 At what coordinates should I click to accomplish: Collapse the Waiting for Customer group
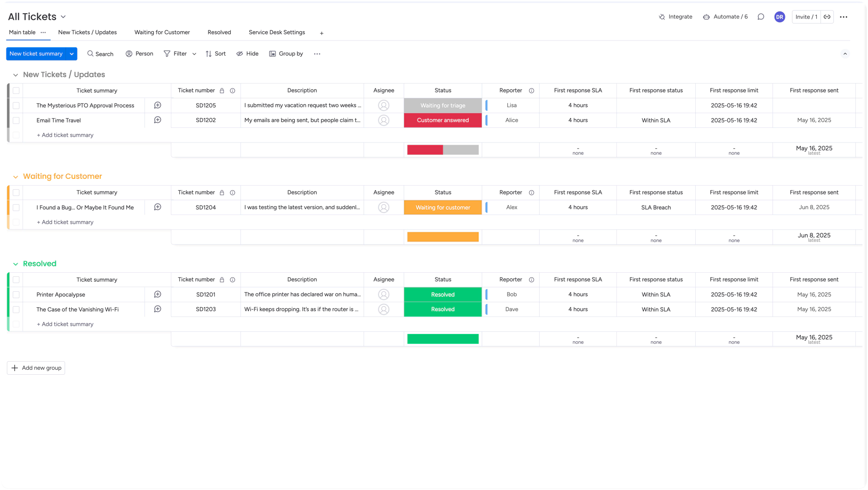click(15, 177)
